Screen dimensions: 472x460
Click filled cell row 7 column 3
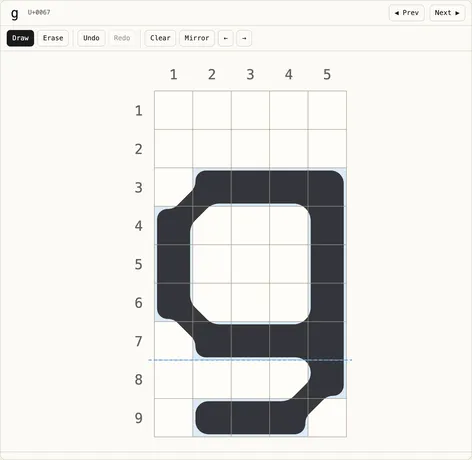click(x=250, y=341)
